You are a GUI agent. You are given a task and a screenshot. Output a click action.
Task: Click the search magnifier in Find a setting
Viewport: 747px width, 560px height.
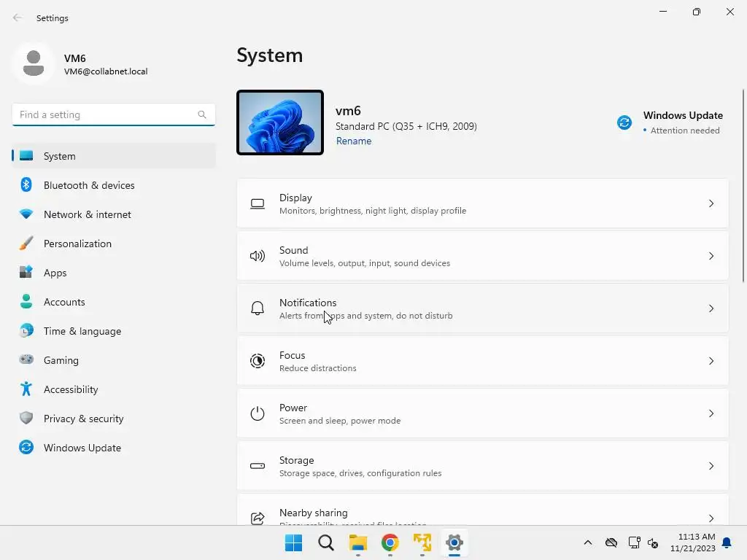pyautogui.click(x=202, y=114)
